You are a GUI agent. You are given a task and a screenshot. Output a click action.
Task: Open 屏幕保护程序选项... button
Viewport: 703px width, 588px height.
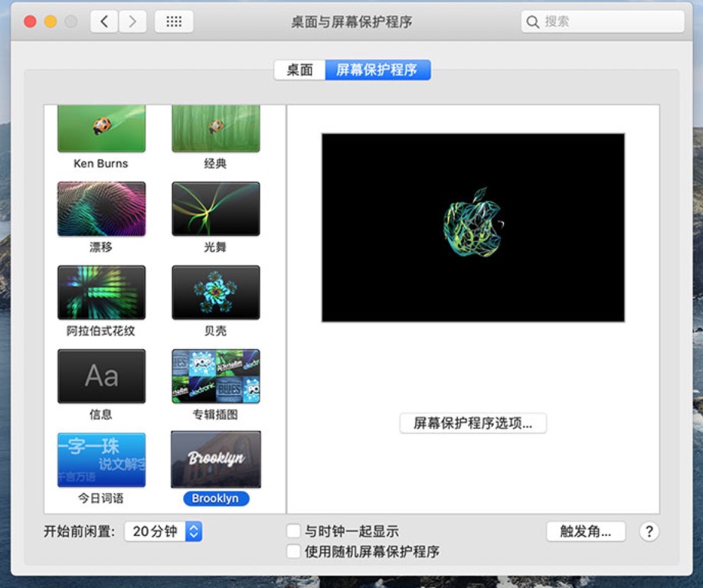(473, 423)
